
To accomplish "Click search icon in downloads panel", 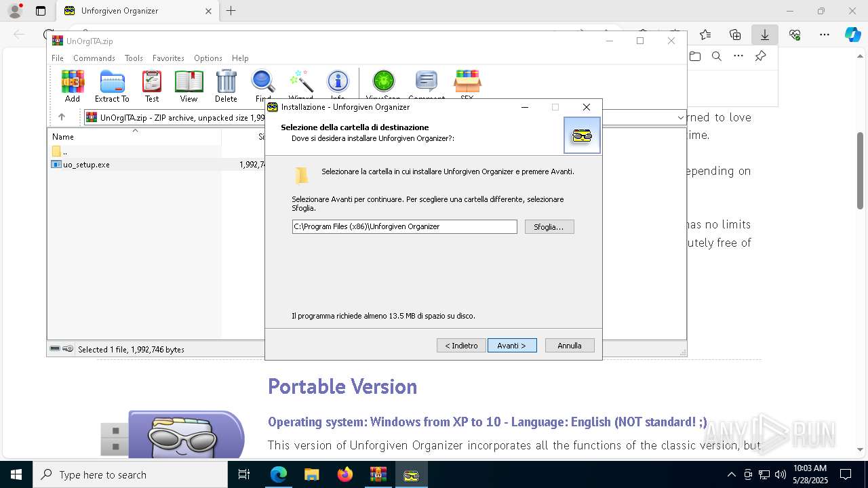I will click(717, 56).
